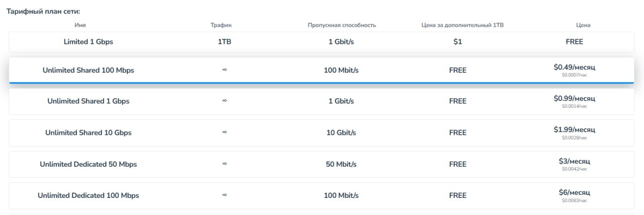Click infinity symbol in Unlimited Shared 10 Gbps row
Screen dimensions: 644x215
click(224, 133)
